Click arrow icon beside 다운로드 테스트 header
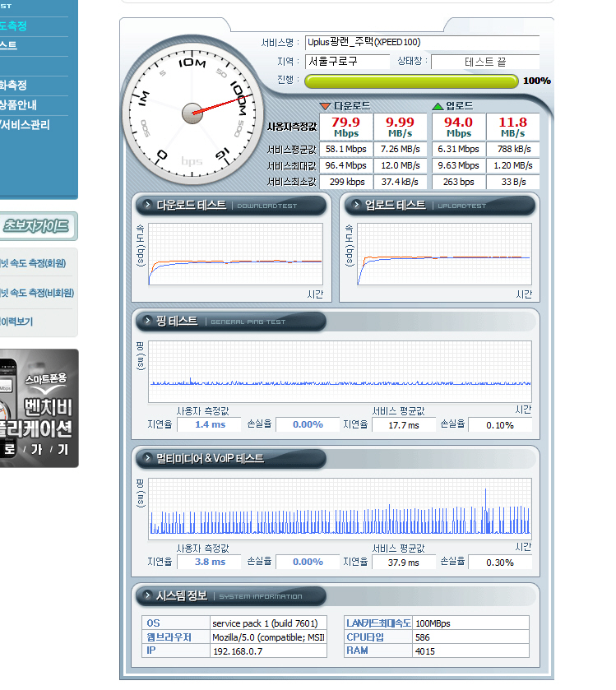The image size is (616, 690). (148, 205)
